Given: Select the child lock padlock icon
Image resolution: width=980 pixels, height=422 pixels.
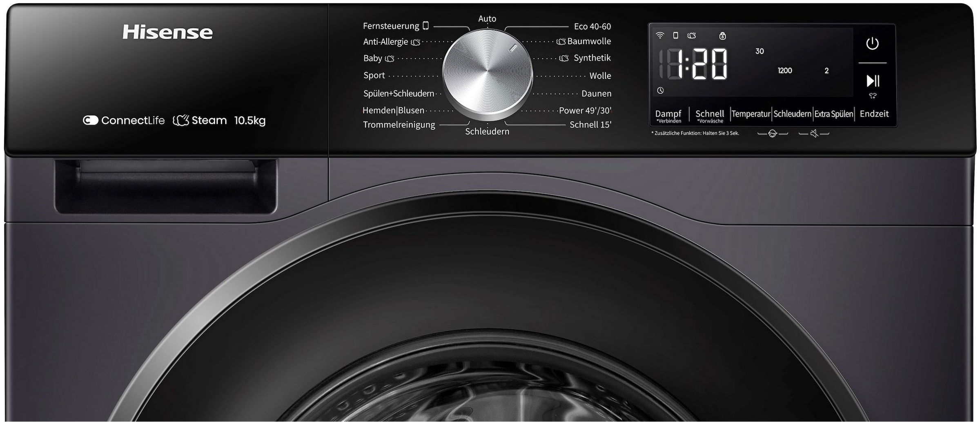Looking at the screenshot, I should pos(723,36).
